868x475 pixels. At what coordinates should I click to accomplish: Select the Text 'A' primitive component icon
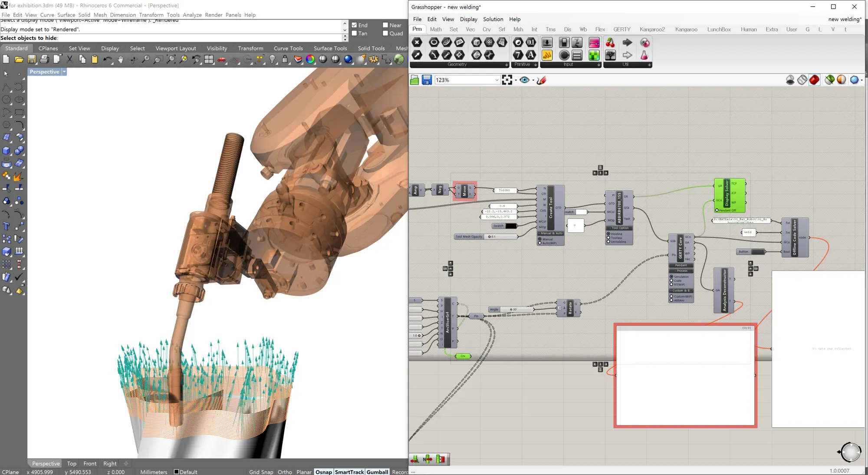click(x=531, y=55)
